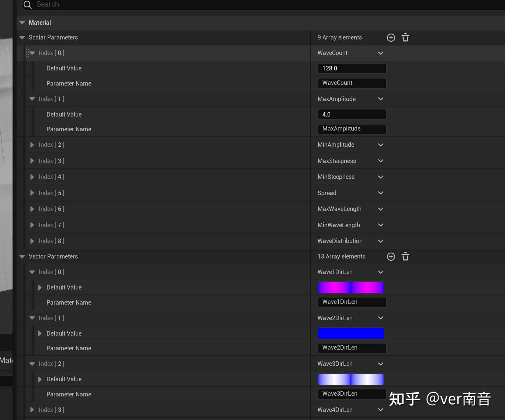Add element to Scalar Parameters array
This screenshot has height=420, width=505.
click(391, 38)
